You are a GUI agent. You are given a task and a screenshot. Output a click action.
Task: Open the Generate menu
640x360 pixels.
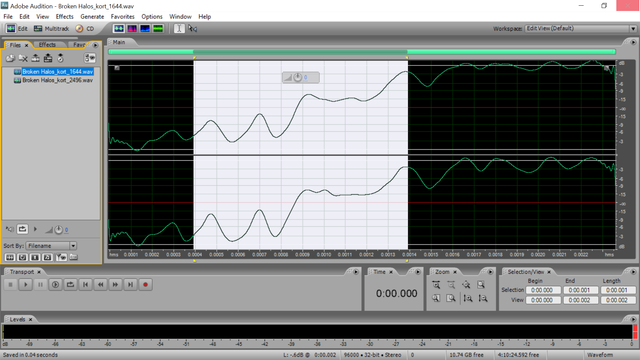coord(92,17)
